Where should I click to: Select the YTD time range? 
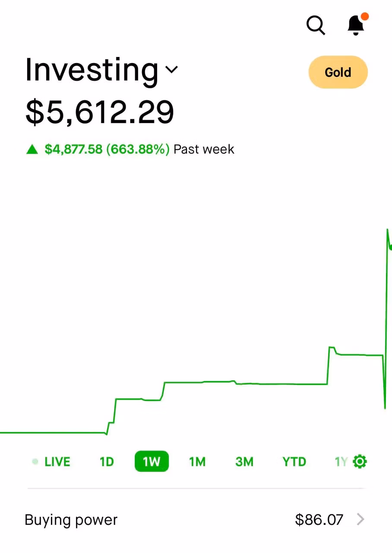pos(294,462)
